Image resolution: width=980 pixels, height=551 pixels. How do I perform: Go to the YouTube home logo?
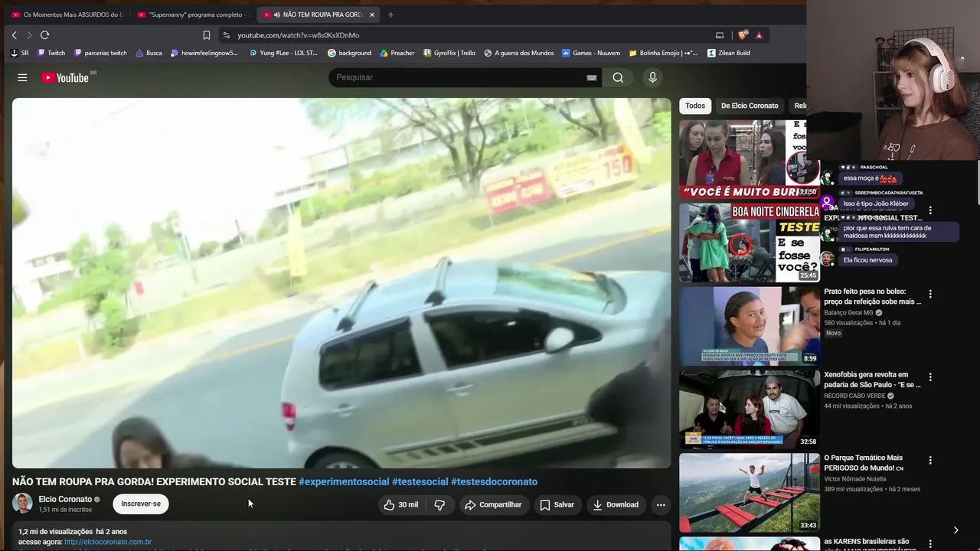coord(66,77)
